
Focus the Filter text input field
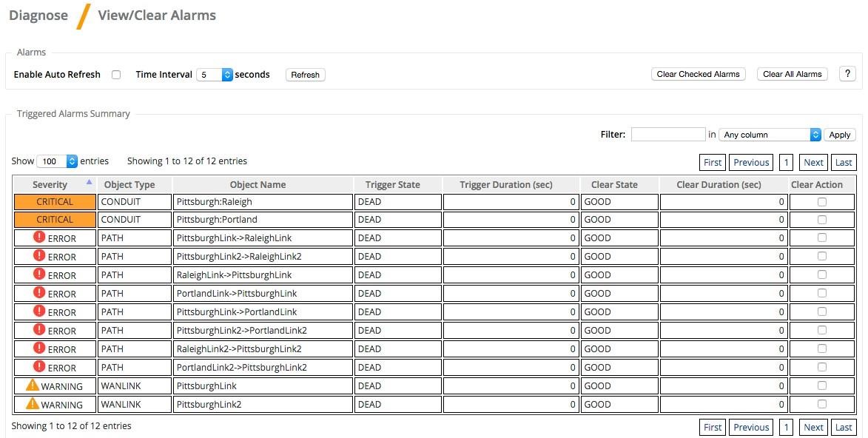(668, 134)
